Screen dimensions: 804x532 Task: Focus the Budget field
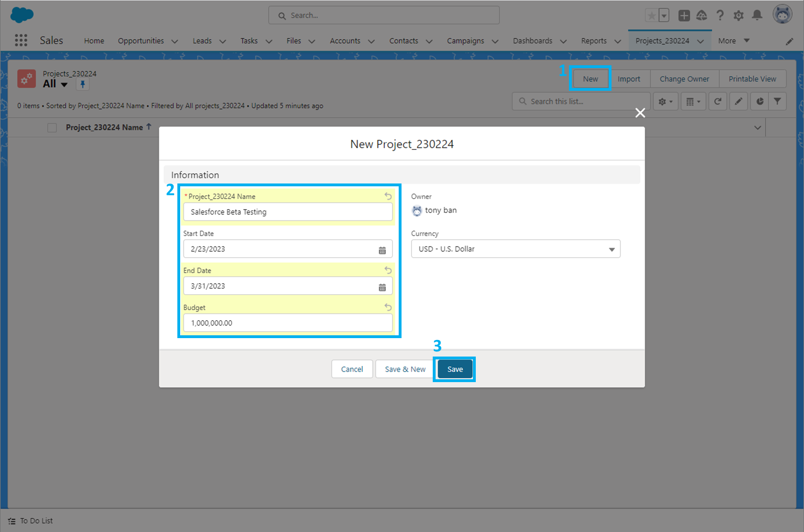[288, 323]
